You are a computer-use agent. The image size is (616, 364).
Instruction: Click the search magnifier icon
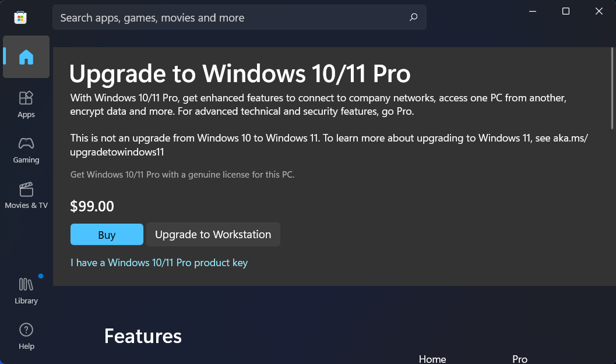click(x=413, y=17)
